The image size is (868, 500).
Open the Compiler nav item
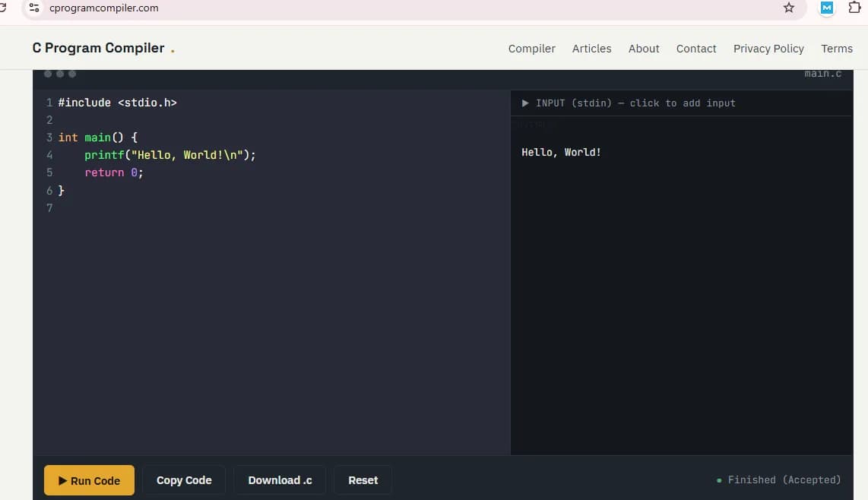tap(531, 49)
